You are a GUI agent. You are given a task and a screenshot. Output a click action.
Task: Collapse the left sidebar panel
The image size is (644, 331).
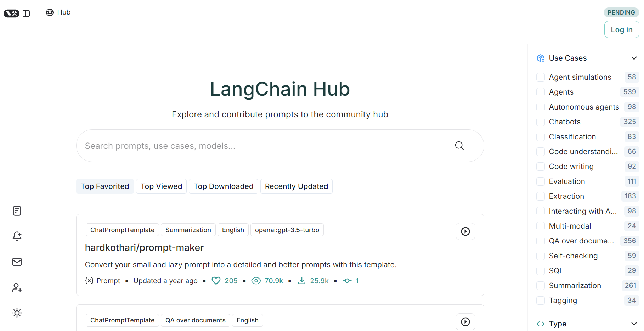[26, 13]
